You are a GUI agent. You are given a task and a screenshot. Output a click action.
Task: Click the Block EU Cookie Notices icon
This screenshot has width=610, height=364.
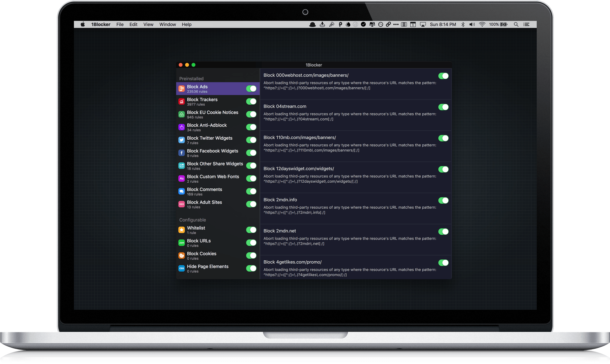click(182, 114)
